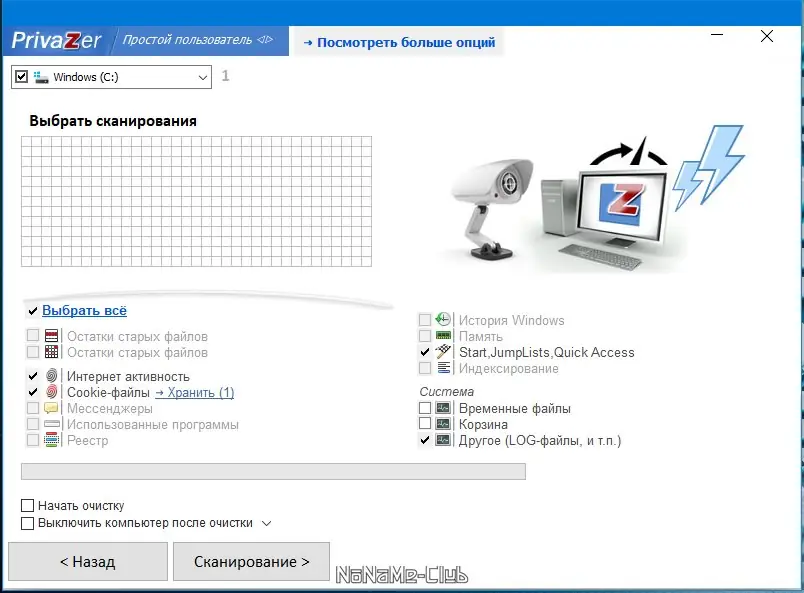
Task: Click the Start, JumpLists icon
Action: [443, 352]
